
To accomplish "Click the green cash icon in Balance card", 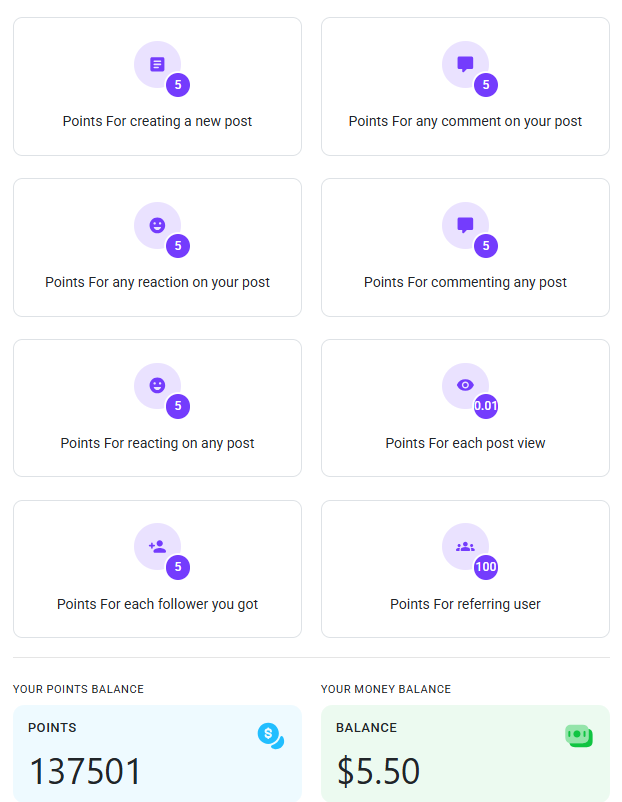I will pyautogui.click(x=579, y=736).
